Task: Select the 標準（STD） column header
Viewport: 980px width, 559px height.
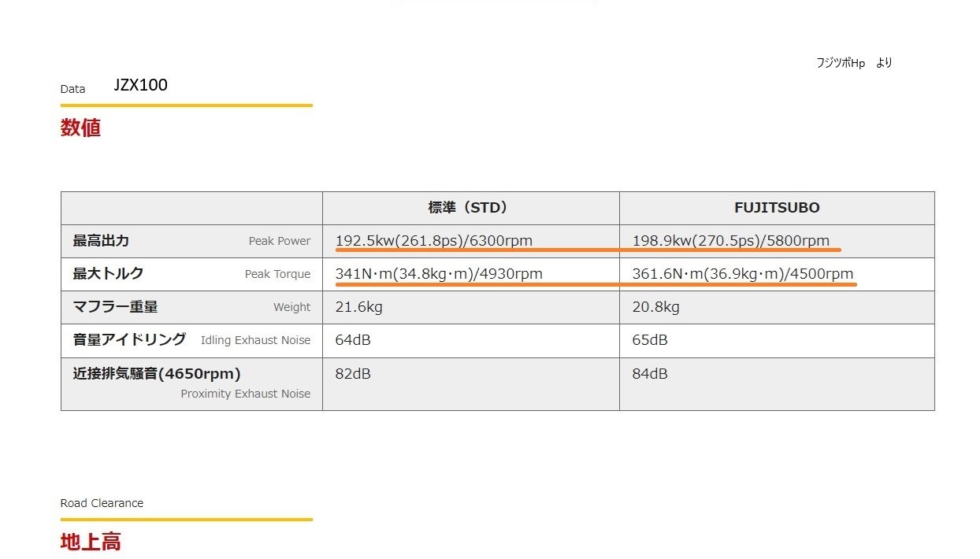Action: pos(470,208)
